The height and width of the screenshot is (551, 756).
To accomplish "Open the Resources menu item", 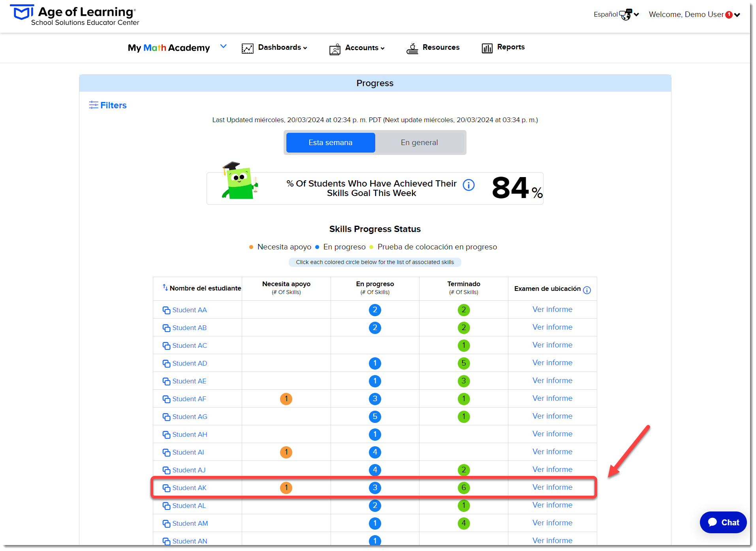I will tap(441, 47).
